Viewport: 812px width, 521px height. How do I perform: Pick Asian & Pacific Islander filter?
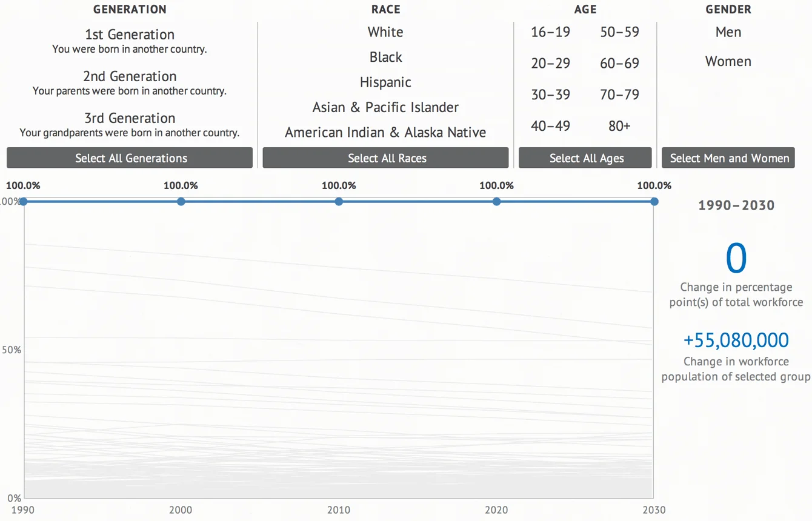pyautogui.click(x=385, y=108)
